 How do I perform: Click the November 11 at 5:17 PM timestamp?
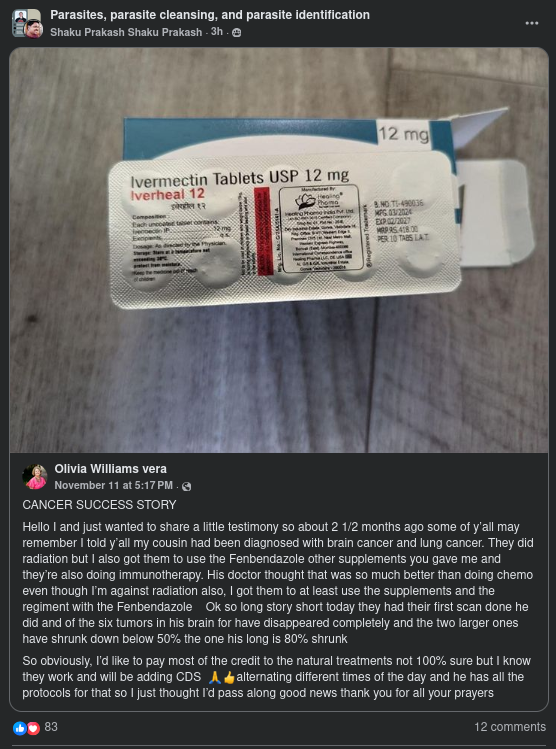click(114, 485)
